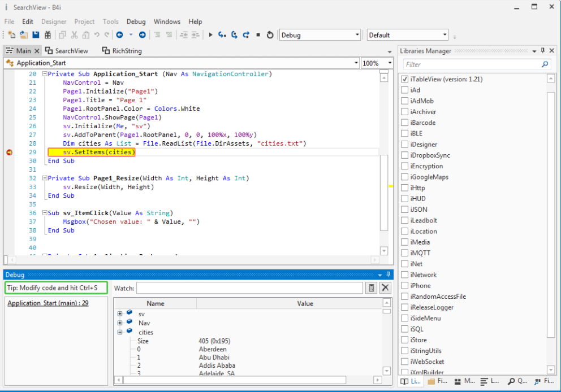Click the gift box toolbar icon
561x392 pixels.
[x=48, y=34]
